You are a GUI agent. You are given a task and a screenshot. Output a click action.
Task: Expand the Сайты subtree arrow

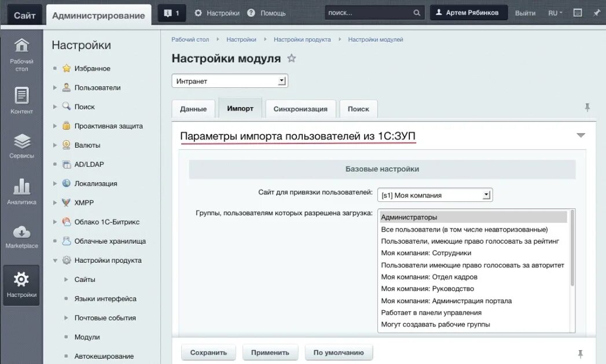[x=66, y=280]
